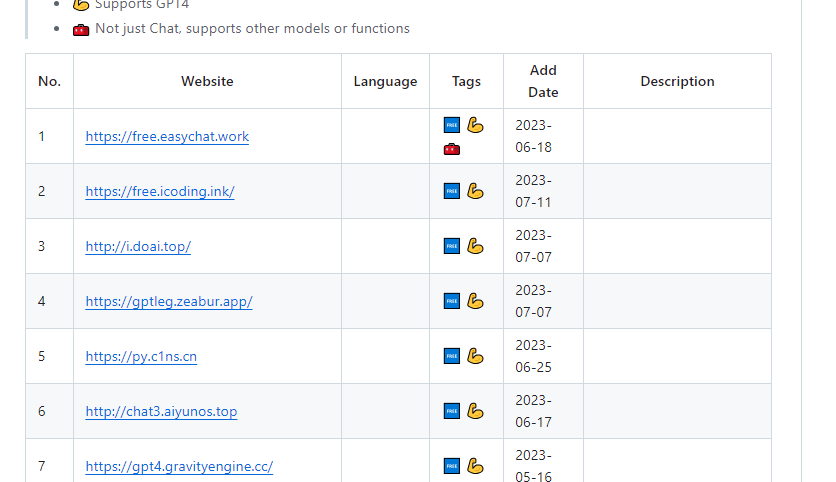Go to the http://chat3.aiyunos.top link
The image size is (836, 482).
[161, 412]
